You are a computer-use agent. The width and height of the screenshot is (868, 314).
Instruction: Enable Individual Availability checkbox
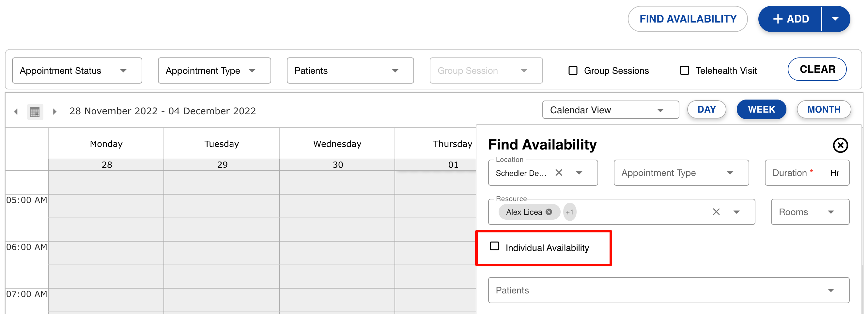494,246
